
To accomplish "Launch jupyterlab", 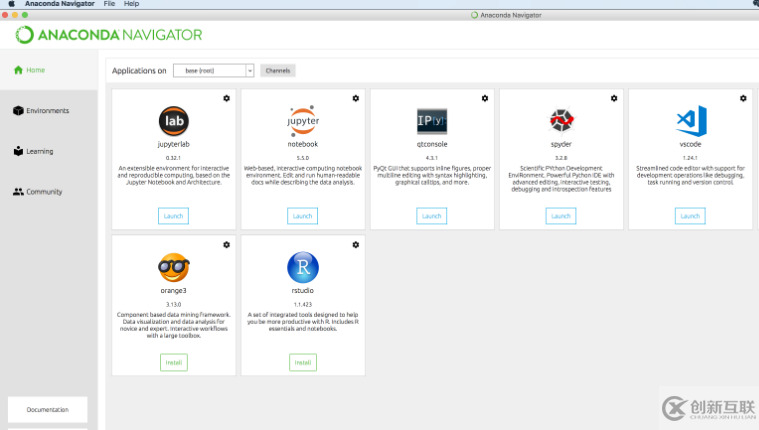I will tap(173, 216).
